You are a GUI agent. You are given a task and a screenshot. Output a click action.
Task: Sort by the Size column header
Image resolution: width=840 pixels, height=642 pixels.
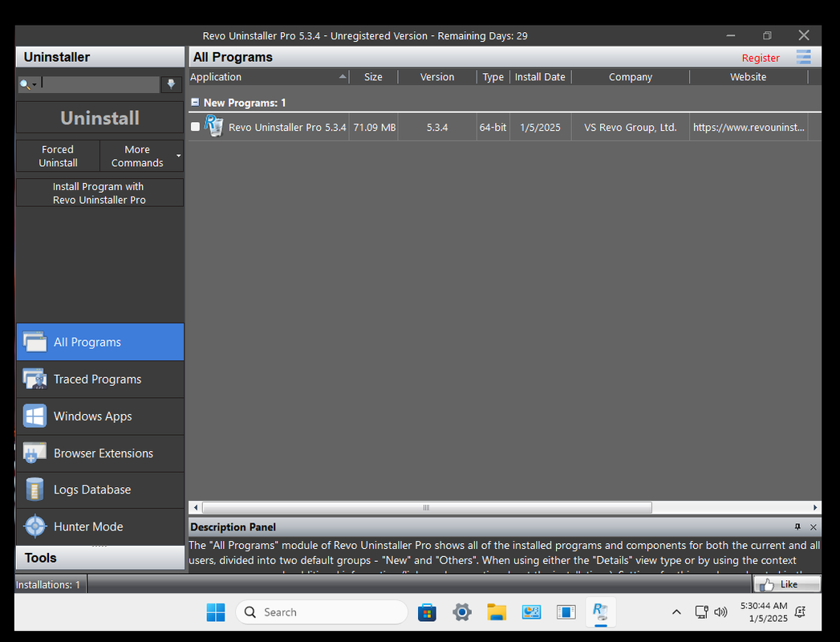(x=373, y=76)
